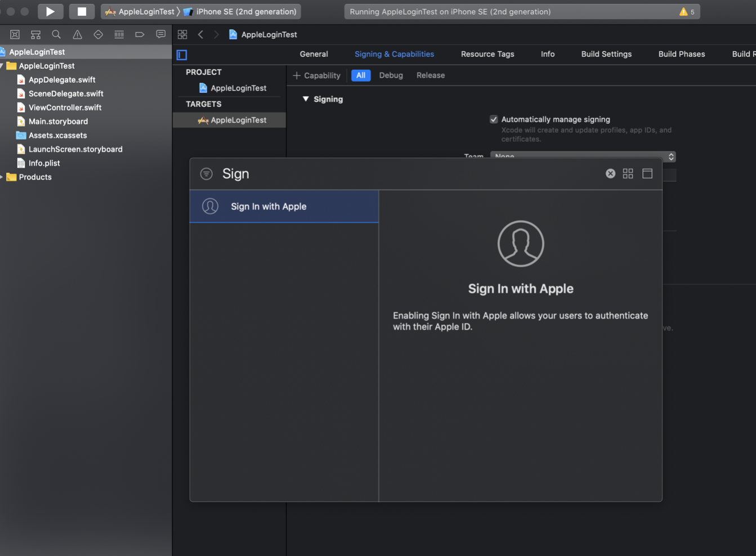Image resolution: width=756 pixels, height=556 pixels.
Task: Open the Build Phases tab
Action: (x=682, y=54)
